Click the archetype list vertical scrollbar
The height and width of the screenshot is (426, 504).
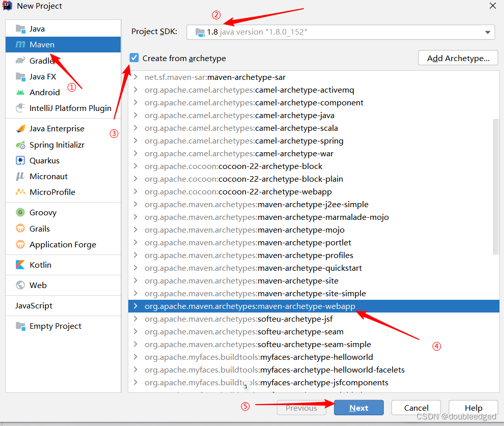(x=496, y=187)
